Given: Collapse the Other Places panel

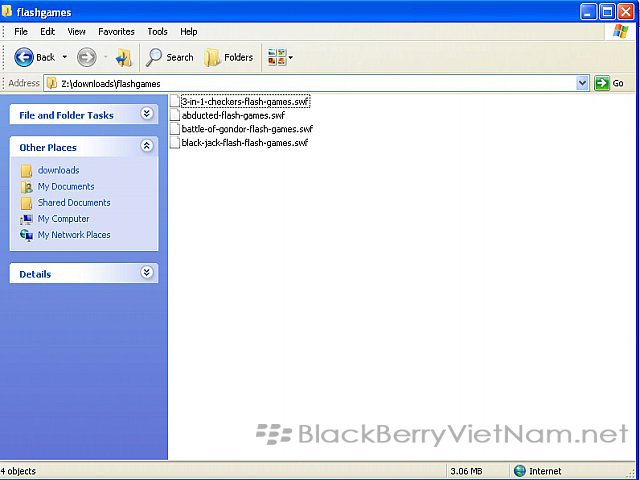Looking at the screenshot, I should coord(147,146).
